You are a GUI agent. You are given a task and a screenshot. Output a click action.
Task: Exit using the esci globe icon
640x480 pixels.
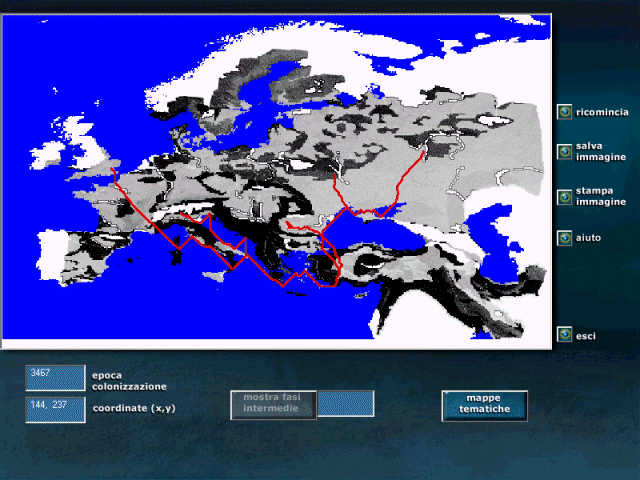point(565,335)
